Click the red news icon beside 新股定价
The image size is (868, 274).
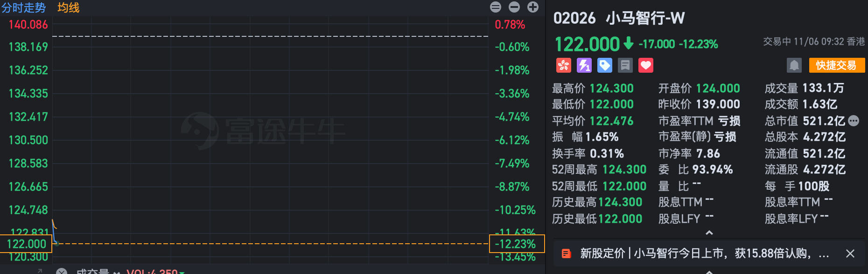[x=567, y=254]
